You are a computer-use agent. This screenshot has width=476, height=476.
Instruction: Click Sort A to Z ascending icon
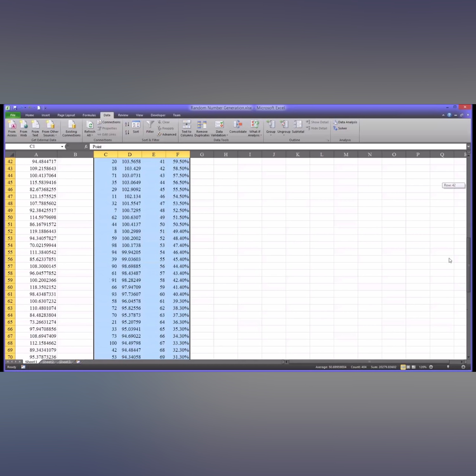[127, 124]
